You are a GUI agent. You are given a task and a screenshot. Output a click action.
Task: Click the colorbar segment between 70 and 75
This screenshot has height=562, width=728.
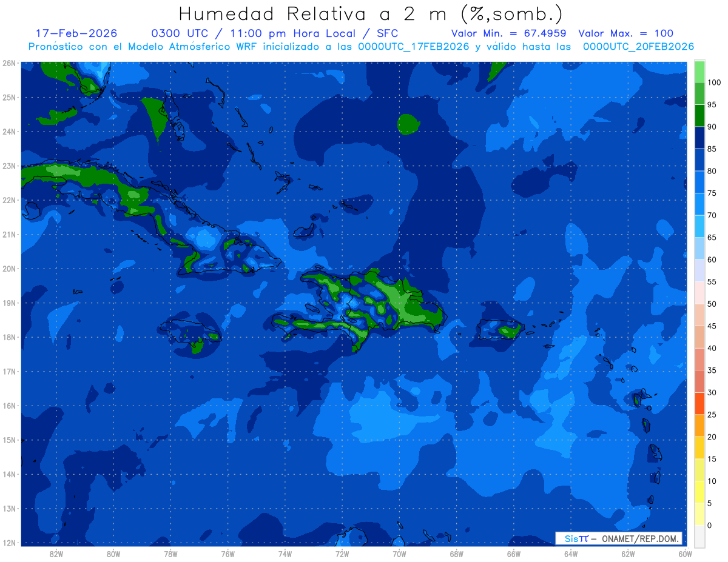click(699, 204)
